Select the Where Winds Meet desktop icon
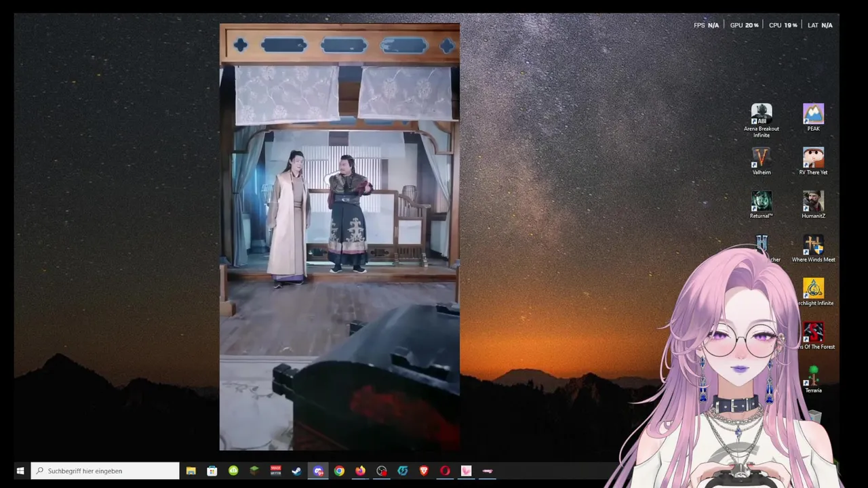This screenshot has width=868, height=488. click(x=813, y=249)
